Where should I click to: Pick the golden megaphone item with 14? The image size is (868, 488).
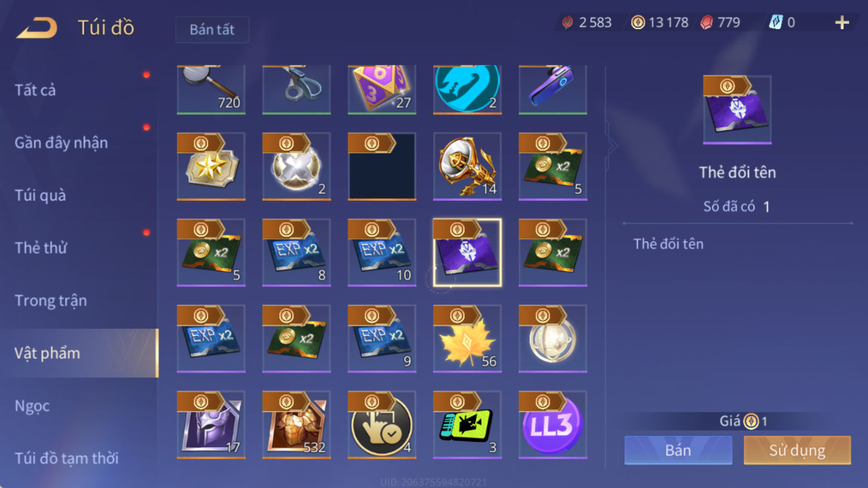coord(467,167)
